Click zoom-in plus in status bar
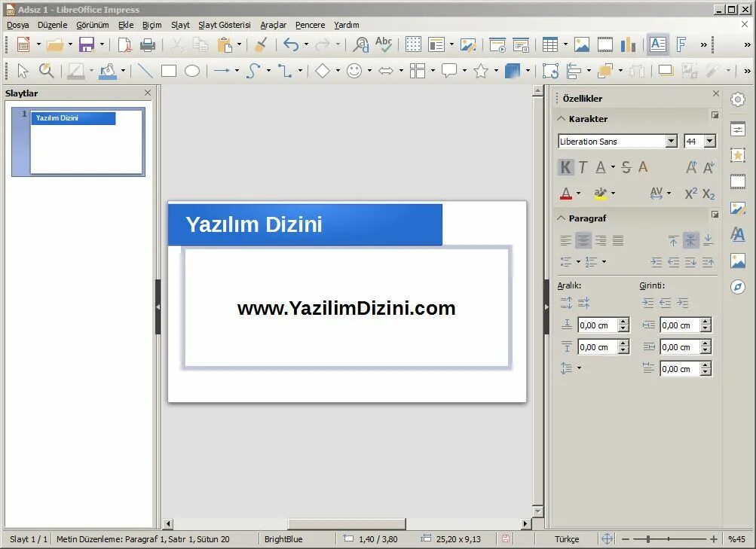Viewport: 756px width, 549px height. [x=714, y=539]
